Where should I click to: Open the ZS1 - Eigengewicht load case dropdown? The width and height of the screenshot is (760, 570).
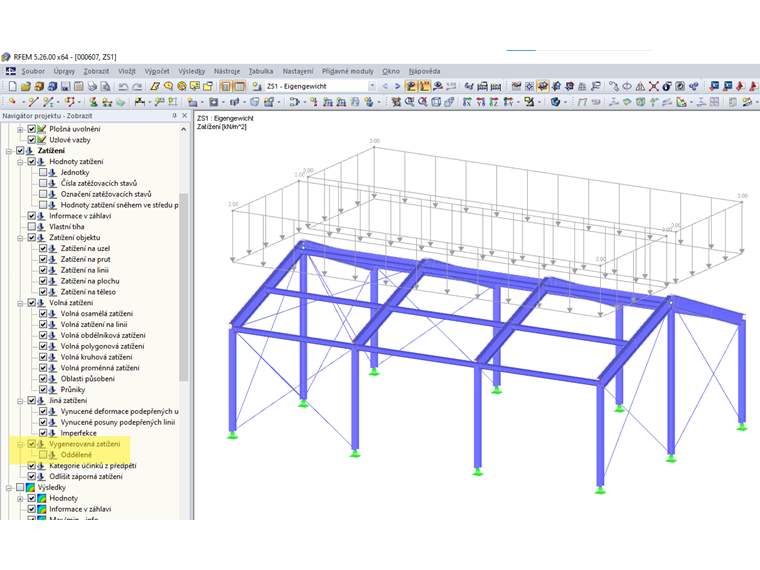click(x=372, y=86)
